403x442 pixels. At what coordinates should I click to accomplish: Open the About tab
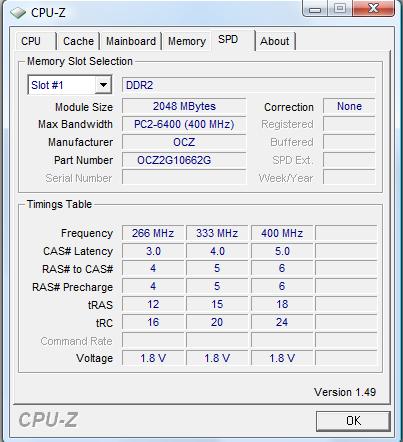click(x=275, y=41)
